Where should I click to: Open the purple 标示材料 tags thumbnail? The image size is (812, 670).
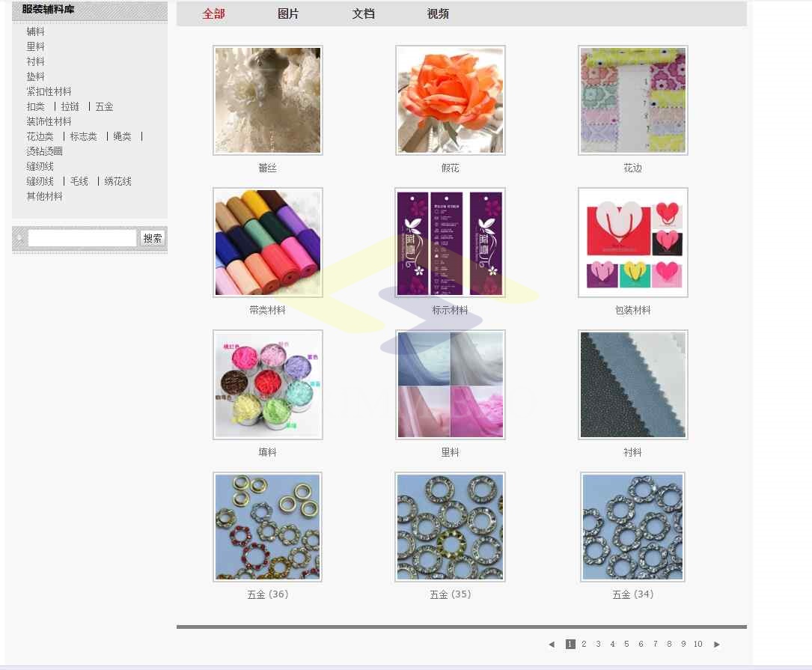(450, 243)
